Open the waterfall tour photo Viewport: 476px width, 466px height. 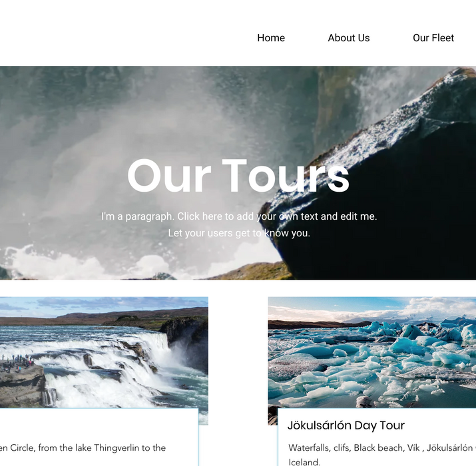[x=104, y=352]
